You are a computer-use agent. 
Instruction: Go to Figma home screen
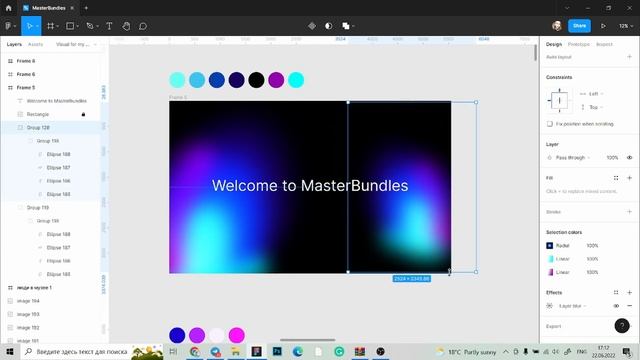[9, 8]
